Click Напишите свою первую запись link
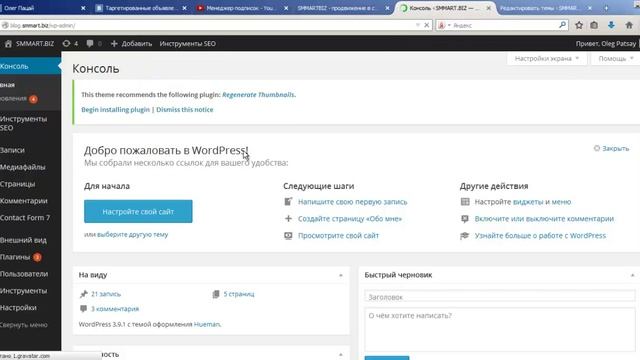Image resolution: width=640 pixels, height=360 pixels. point(353,202)
